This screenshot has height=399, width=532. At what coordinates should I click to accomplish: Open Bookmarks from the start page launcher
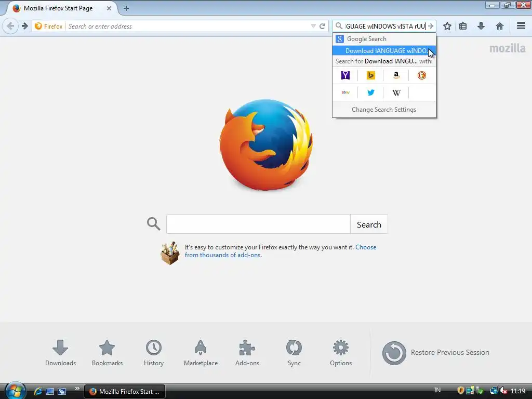click(x=107, y=353)
